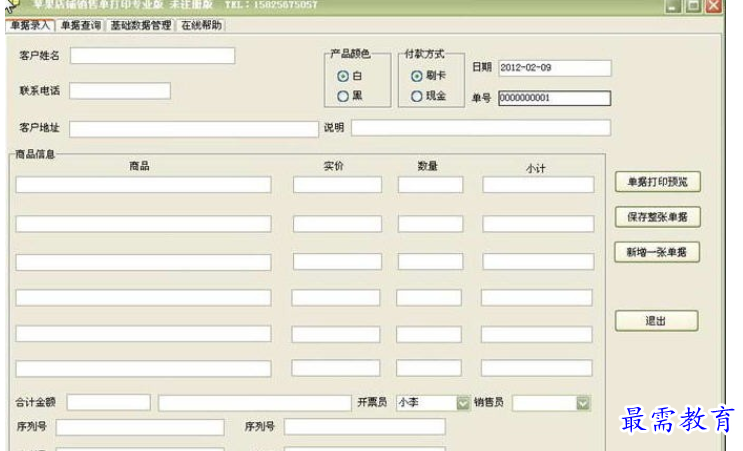Click the second row 实价 field

tap(337, 224)
